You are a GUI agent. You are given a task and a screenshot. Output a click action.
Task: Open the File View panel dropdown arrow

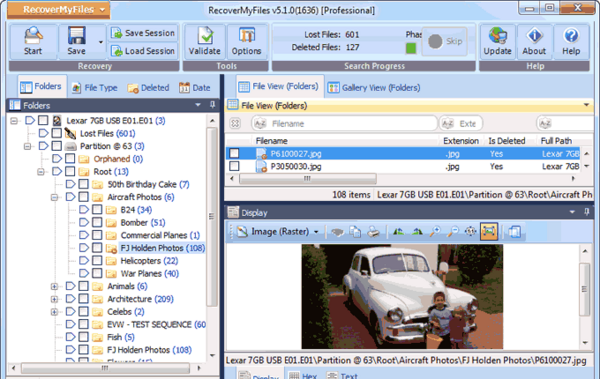(x=586, y=105)
